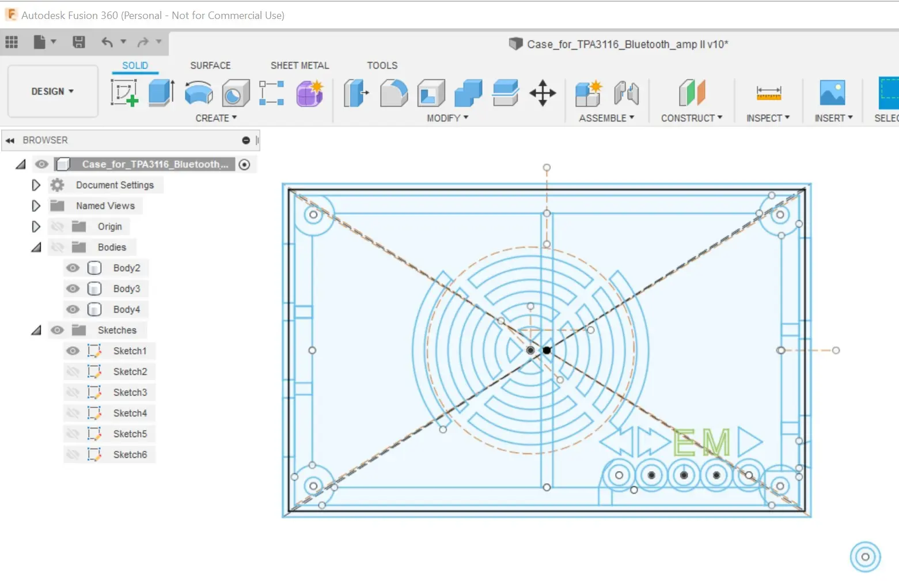This screenshot has width=899, height=588.
Task: Switch to the SOLID tab
Action: (135, 66)
